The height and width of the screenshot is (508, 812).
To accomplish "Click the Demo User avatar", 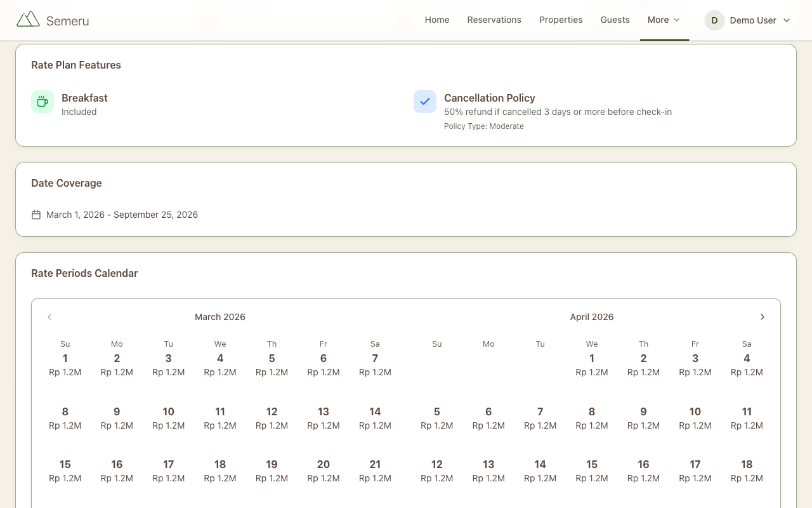I will click(714, 20).
